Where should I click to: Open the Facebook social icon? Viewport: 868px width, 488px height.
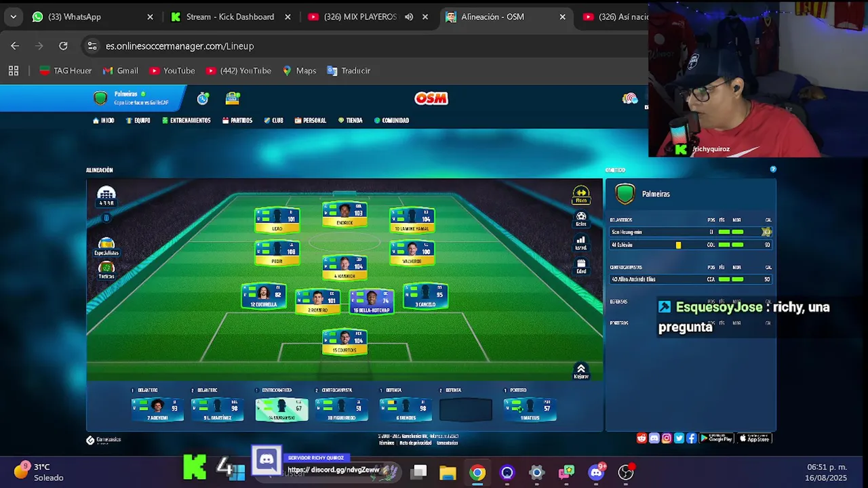click(x=692, y=439)
